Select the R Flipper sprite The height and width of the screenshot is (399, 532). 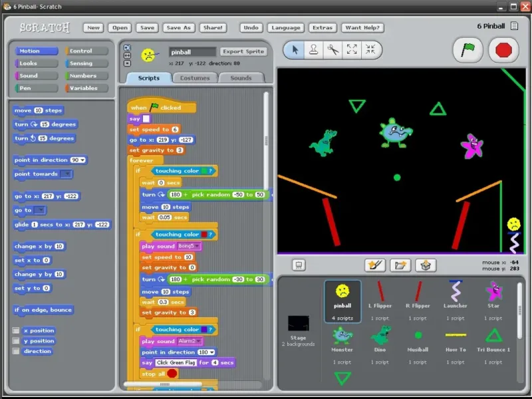[x=418, y=301]
